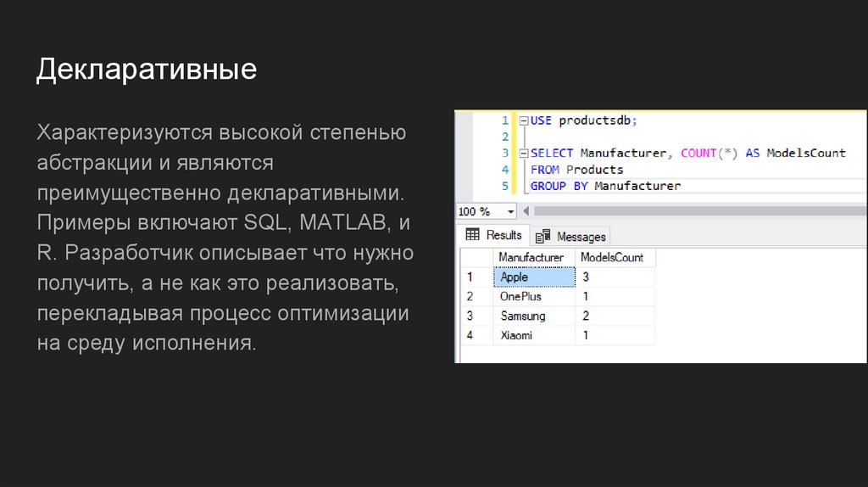Collapse the USE productsdb statement block

click(524, 120)
